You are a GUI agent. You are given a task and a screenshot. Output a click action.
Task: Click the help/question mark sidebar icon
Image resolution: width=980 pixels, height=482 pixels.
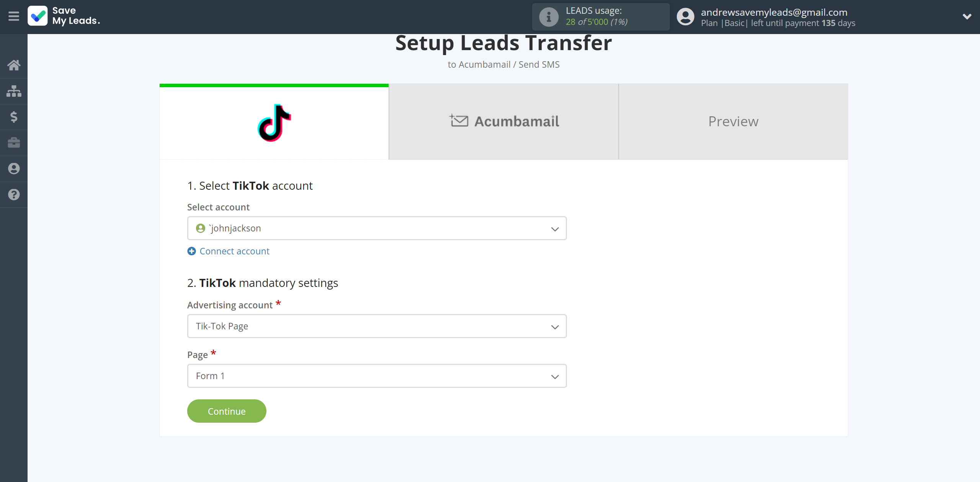14,194
